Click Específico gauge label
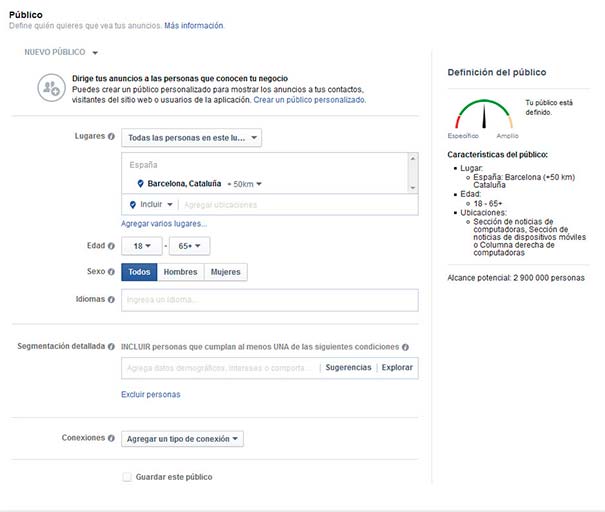 pos(463,136)
